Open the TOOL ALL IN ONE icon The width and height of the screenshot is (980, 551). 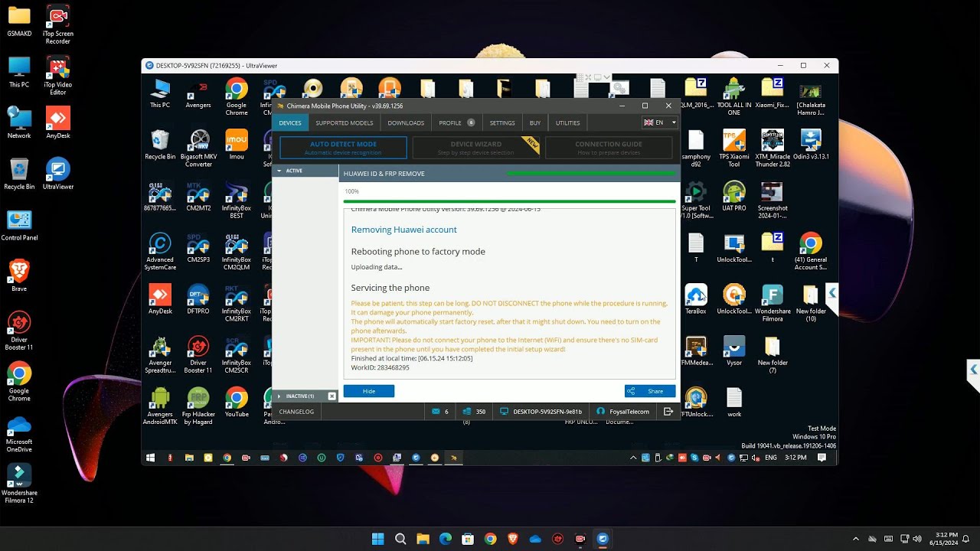click(x=734, y=96)
